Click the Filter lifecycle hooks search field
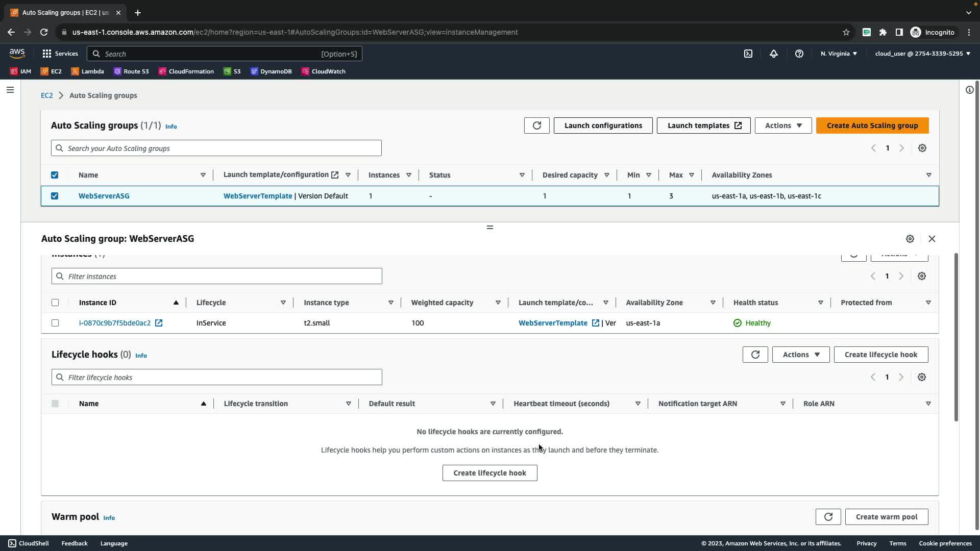This screenshot has height=551, width=980. (217, 378)
